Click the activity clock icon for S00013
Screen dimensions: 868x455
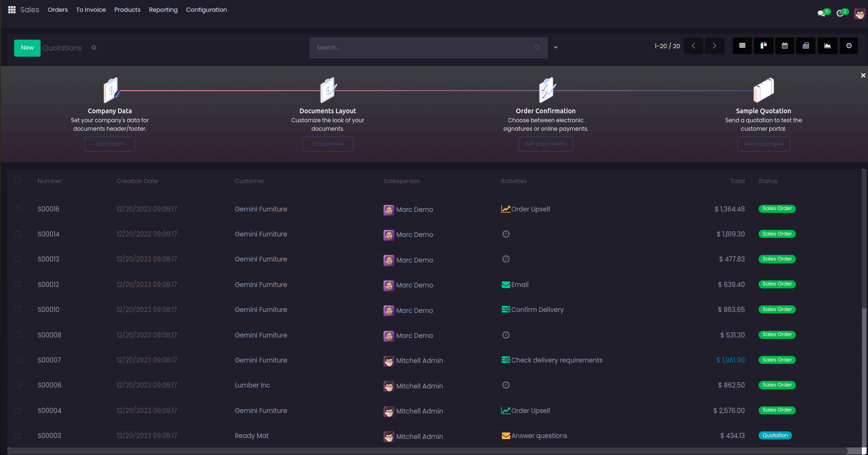coord(506,259)
